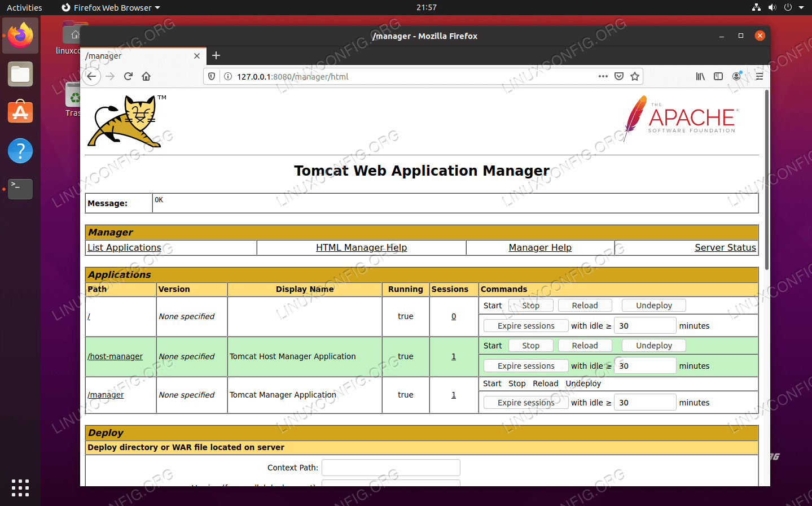Show site information icon in address bar
This screenshot has width=812, height=506.
(228, 76)
